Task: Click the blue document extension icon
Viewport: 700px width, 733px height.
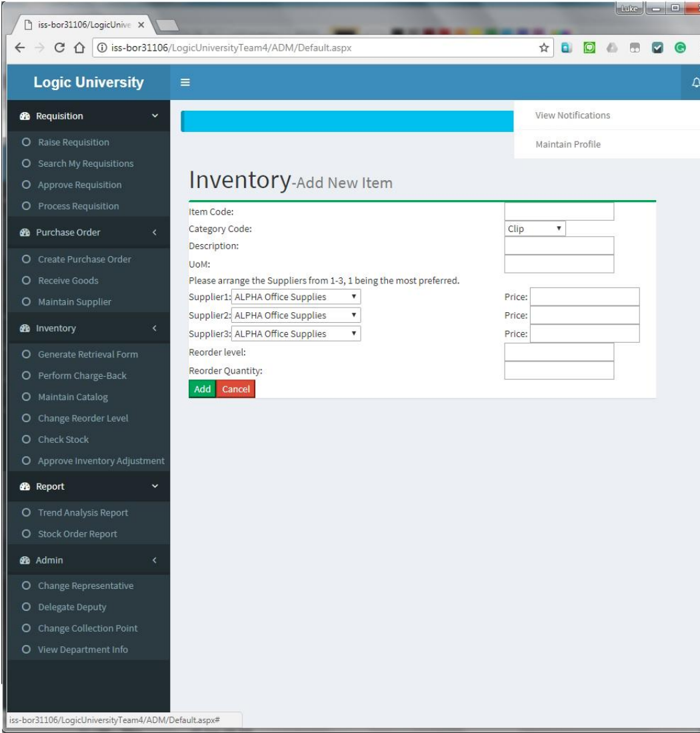Action: (x=567, y=47)
